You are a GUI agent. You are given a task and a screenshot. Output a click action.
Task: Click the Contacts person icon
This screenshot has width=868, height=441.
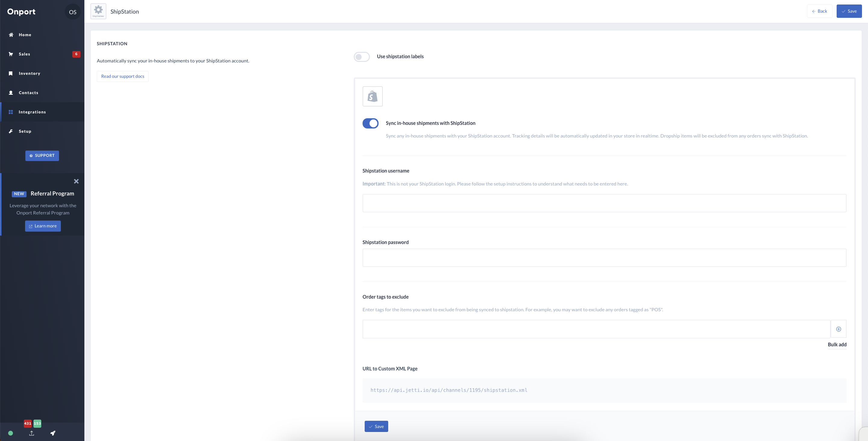[11, 93]
